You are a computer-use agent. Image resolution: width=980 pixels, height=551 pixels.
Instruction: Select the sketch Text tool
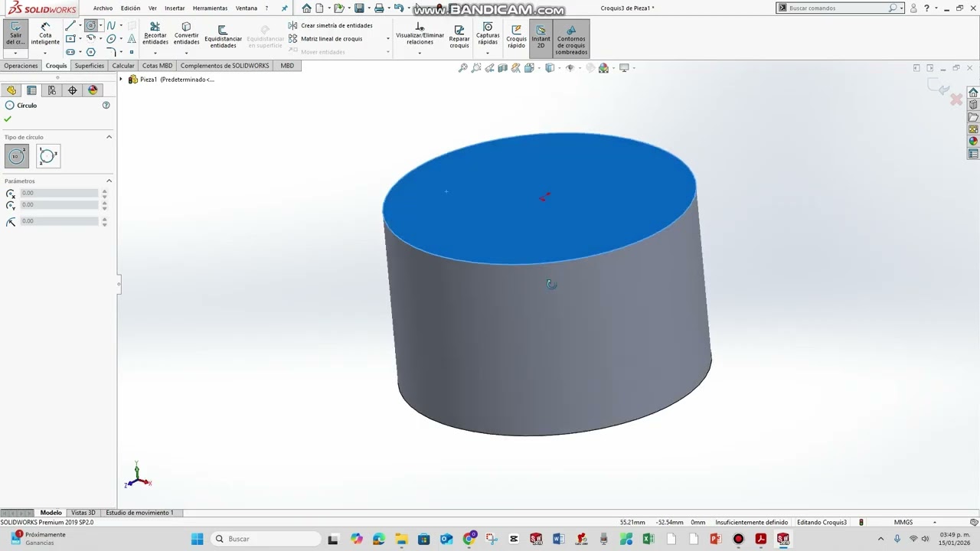click(132, 38)
